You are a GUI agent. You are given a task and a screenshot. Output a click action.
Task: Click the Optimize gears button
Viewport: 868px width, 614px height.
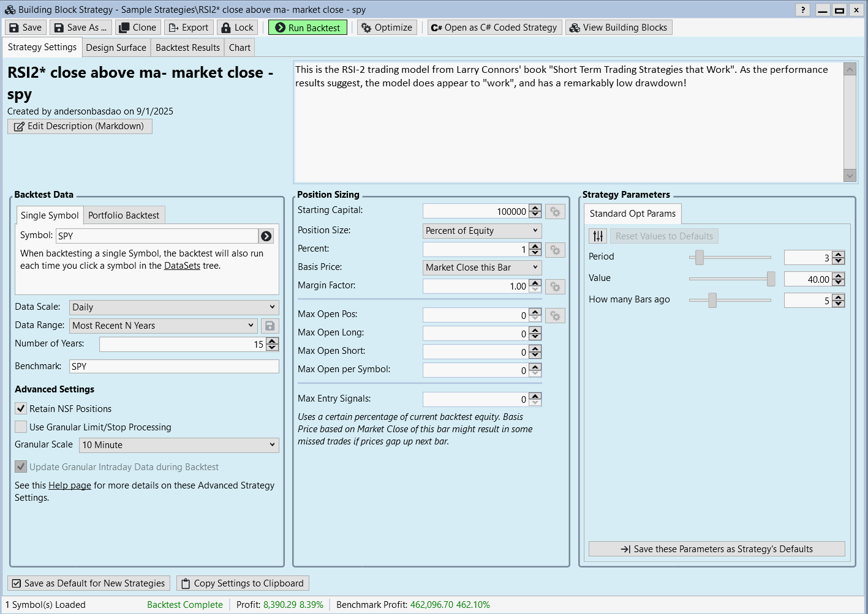[x=387, y=28]
